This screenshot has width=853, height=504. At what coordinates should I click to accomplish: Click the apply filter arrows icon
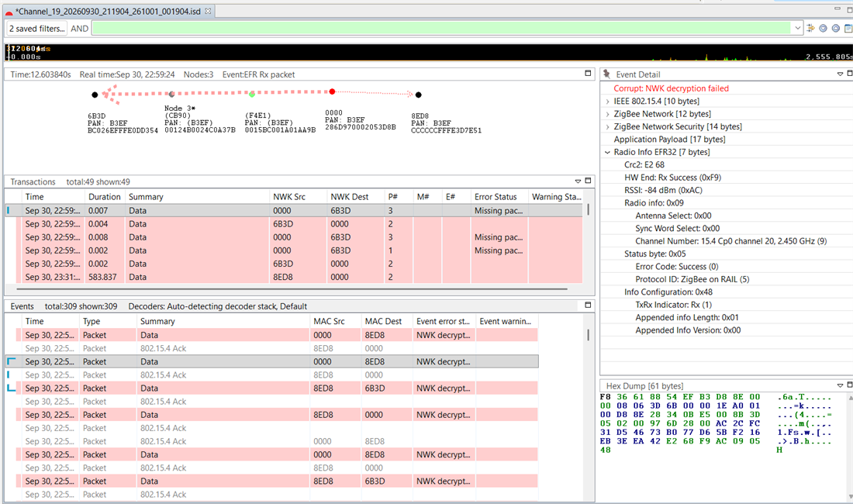click(x=810, y=28)
